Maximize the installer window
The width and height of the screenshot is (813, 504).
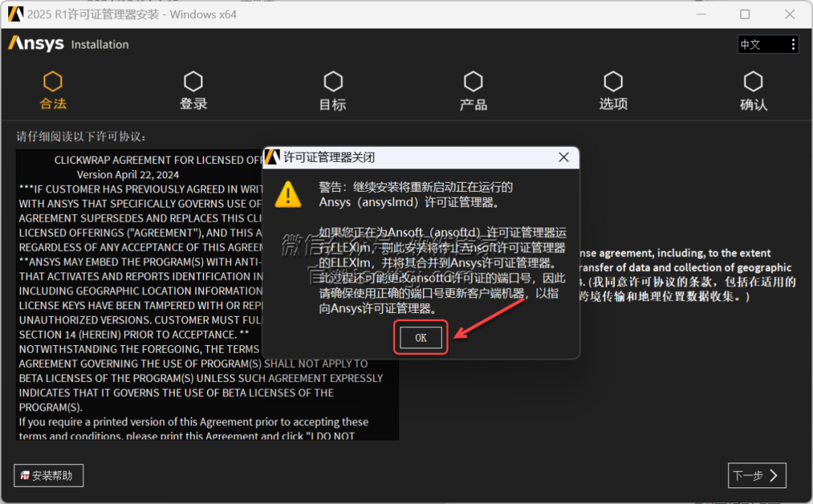click(744, 14)
